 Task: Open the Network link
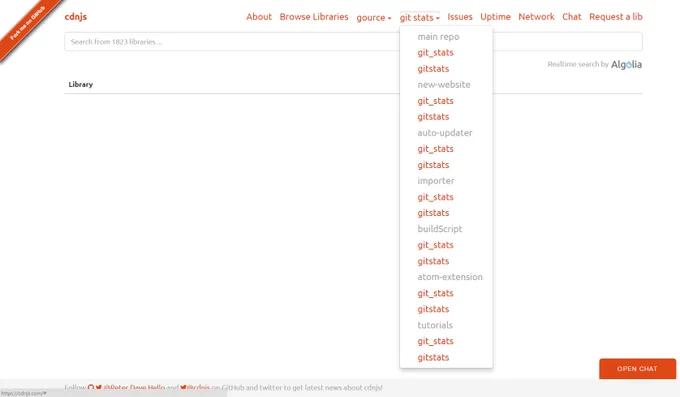click(x=536, y=17)
